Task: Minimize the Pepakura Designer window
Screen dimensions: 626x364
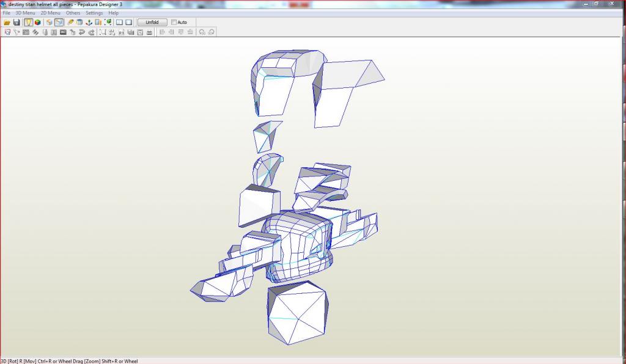Action: [586, 4]
